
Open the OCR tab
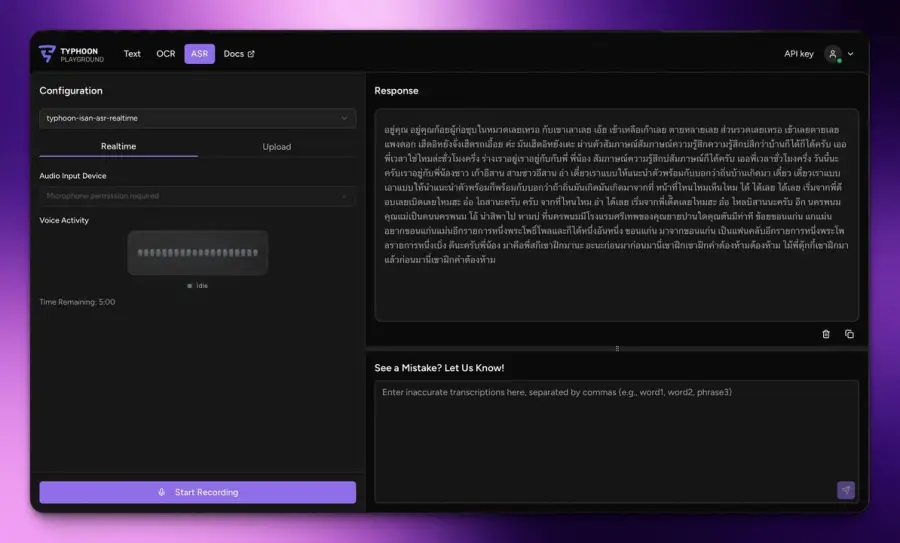click(166, 54)
